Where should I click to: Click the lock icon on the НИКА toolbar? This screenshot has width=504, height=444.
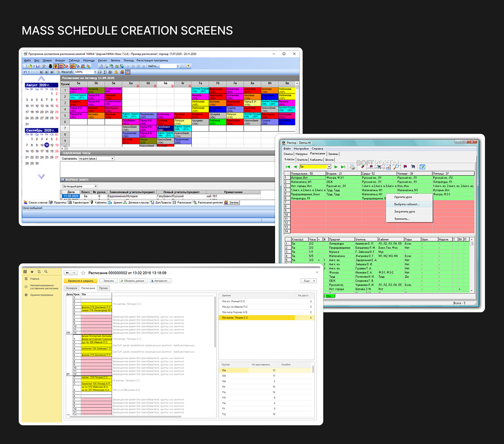point(117,72)
